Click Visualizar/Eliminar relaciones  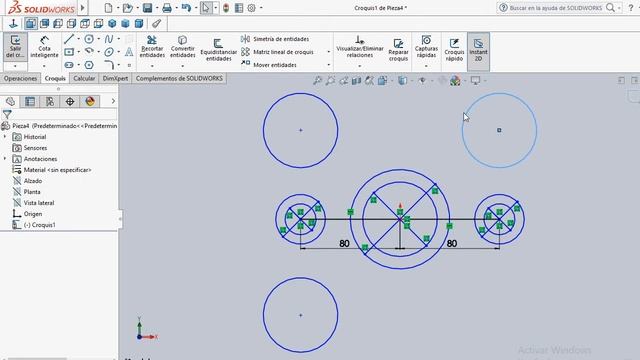[x=360, y=46]
